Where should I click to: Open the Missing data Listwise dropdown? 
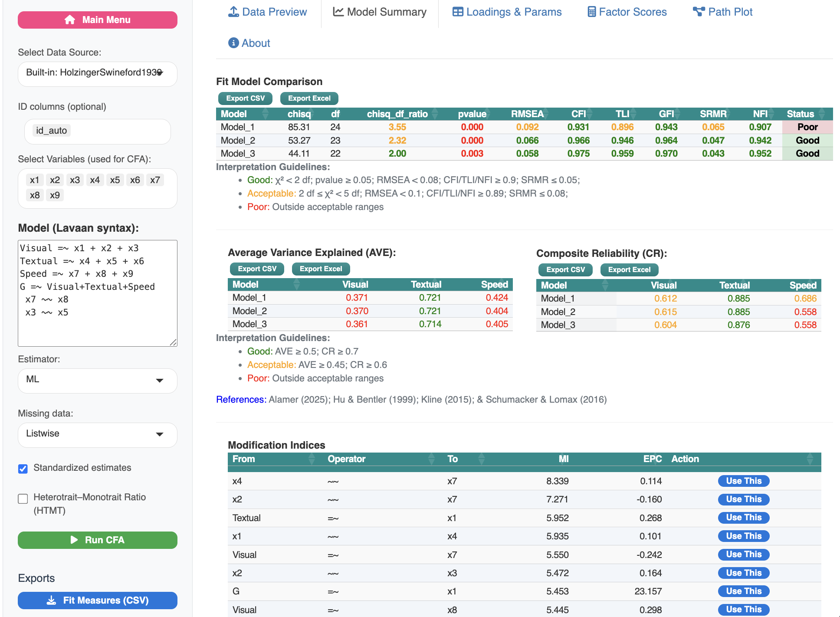(97, 434)
